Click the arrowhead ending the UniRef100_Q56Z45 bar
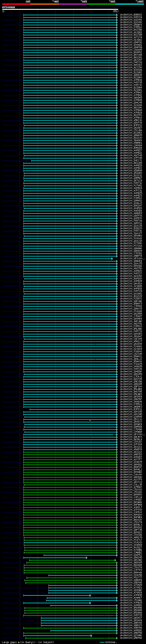The image size is (146, 644). [87, 558]
